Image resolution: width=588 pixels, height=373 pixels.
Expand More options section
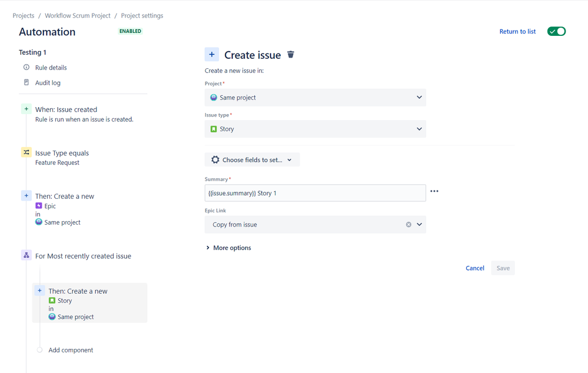point(228,248)
